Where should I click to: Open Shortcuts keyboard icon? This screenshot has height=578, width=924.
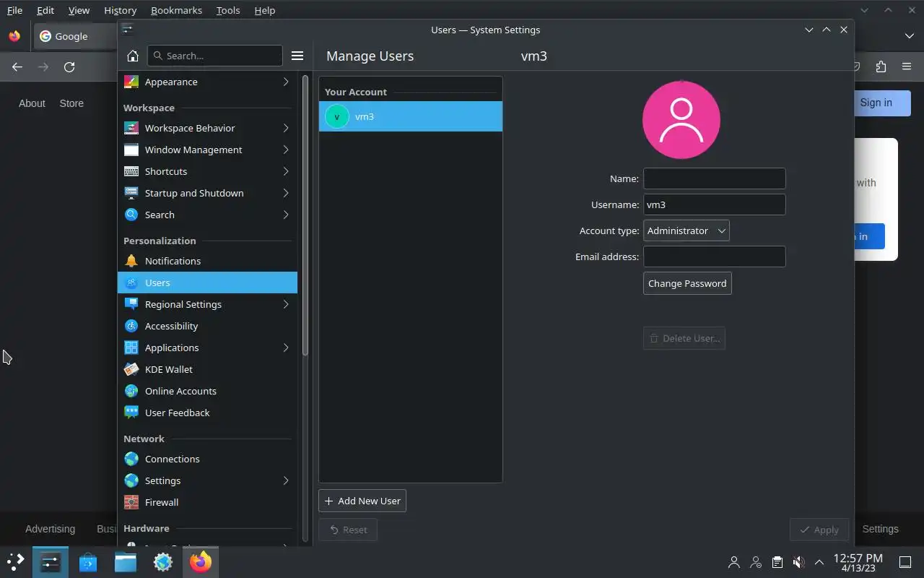pyautogui.click(x=131, y=171)
